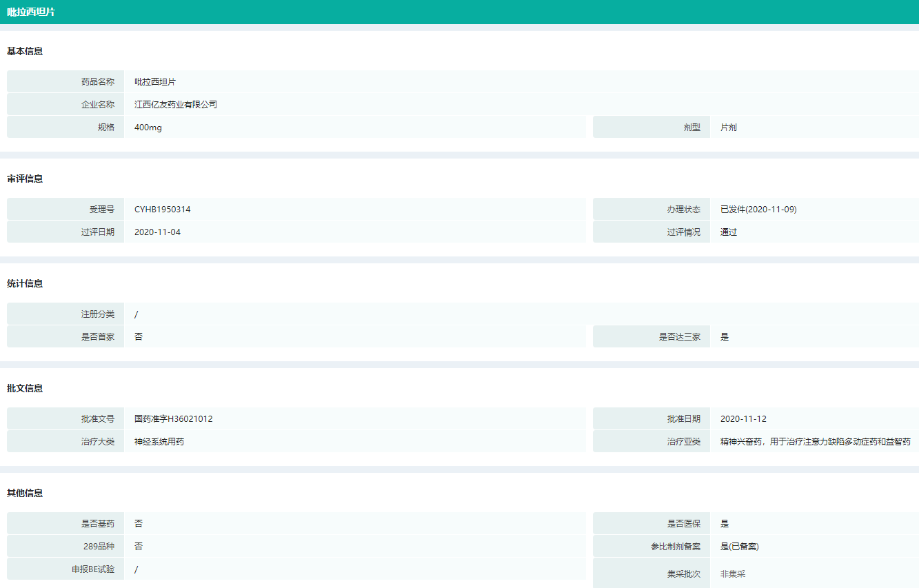Click the 统计信息 section heading

pos(25,284)
